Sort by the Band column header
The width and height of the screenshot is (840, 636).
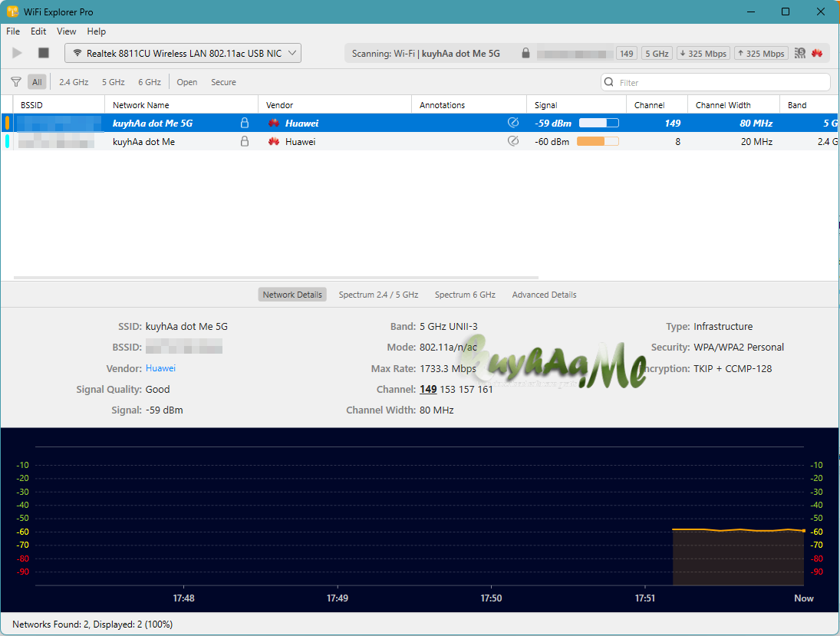coord(809,105)
